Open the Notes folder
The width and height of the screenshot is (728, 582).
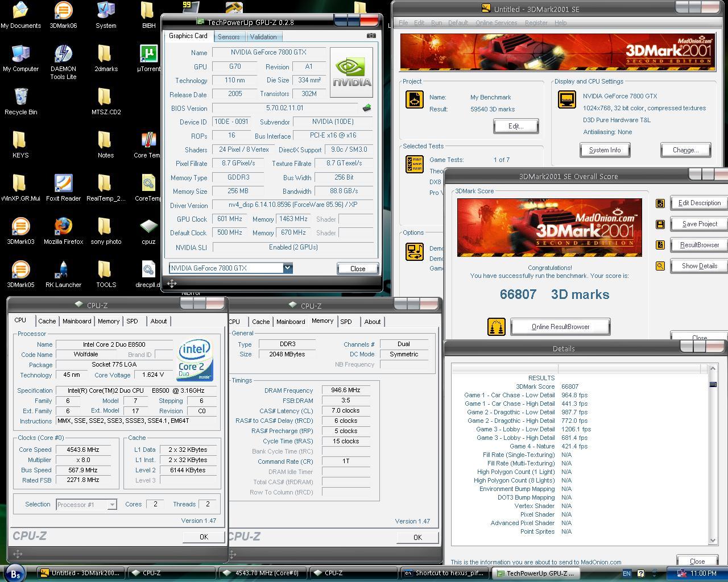pos(106,145)
